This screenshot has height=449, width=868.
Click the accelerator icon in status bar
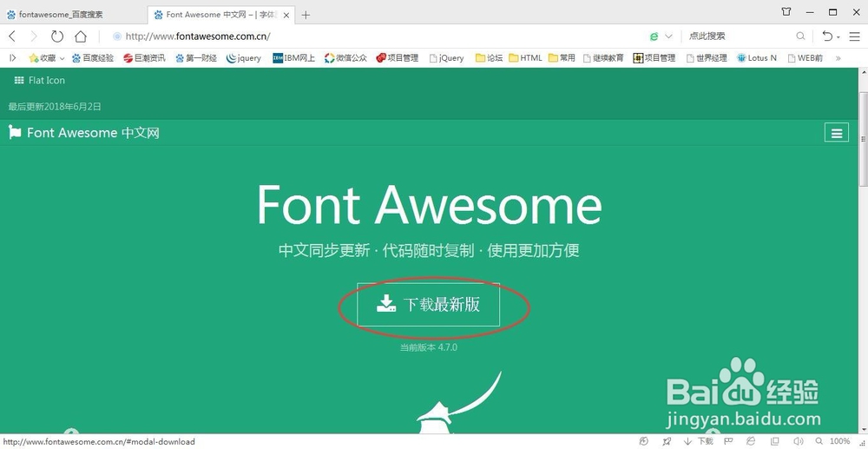pos(643,441)
